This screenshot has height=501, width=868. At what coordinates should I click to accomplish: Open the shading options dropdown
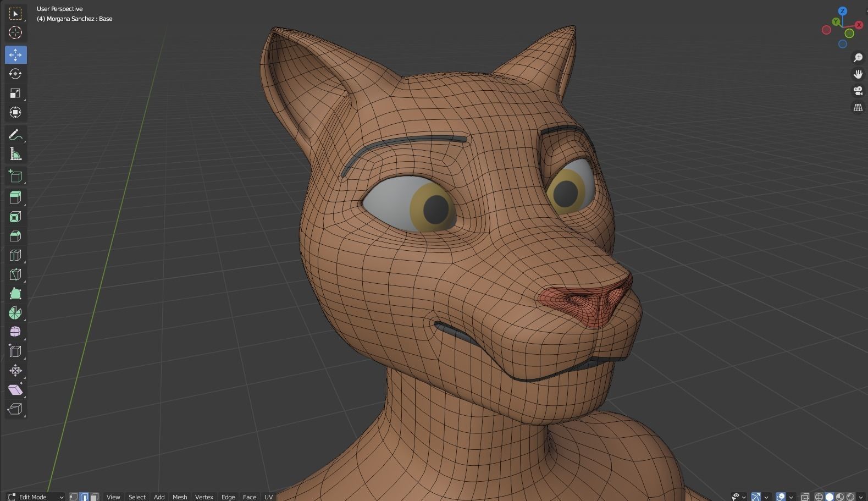(x=861, y=497)
